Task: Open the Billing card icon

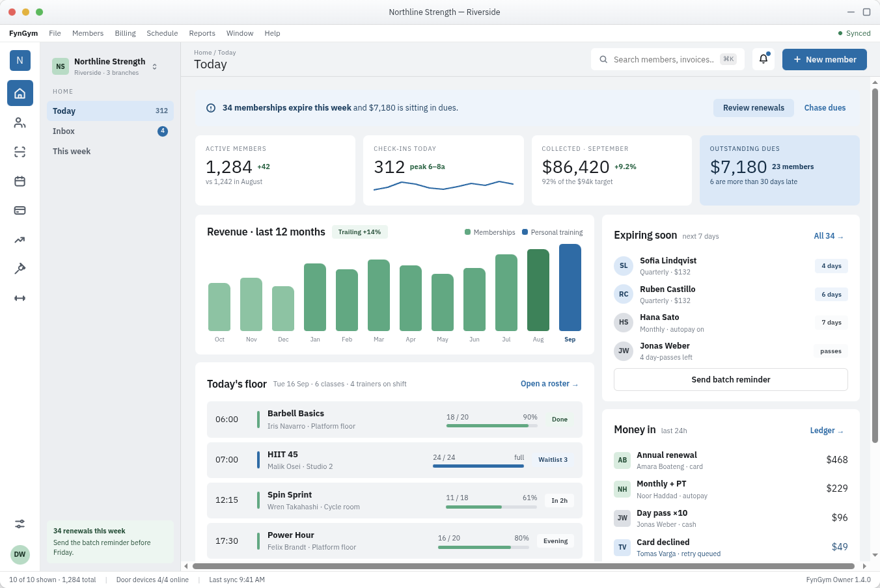Action: tap(20, 210)
